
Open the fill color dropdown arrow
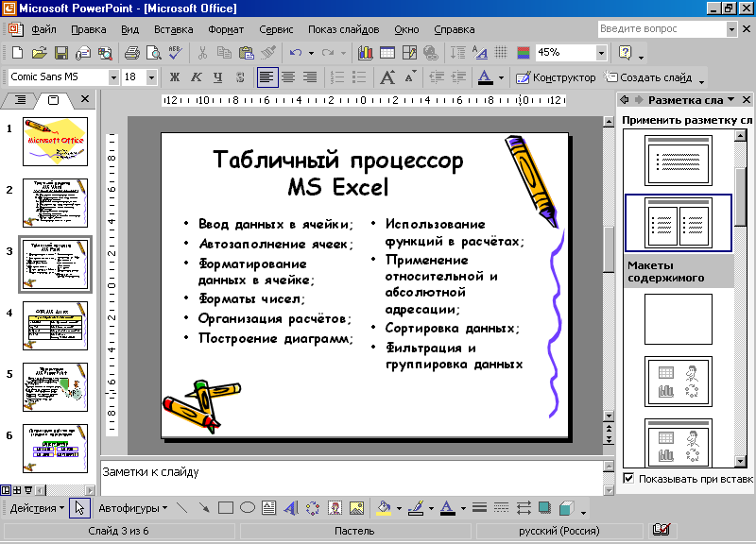pos(399,508)
